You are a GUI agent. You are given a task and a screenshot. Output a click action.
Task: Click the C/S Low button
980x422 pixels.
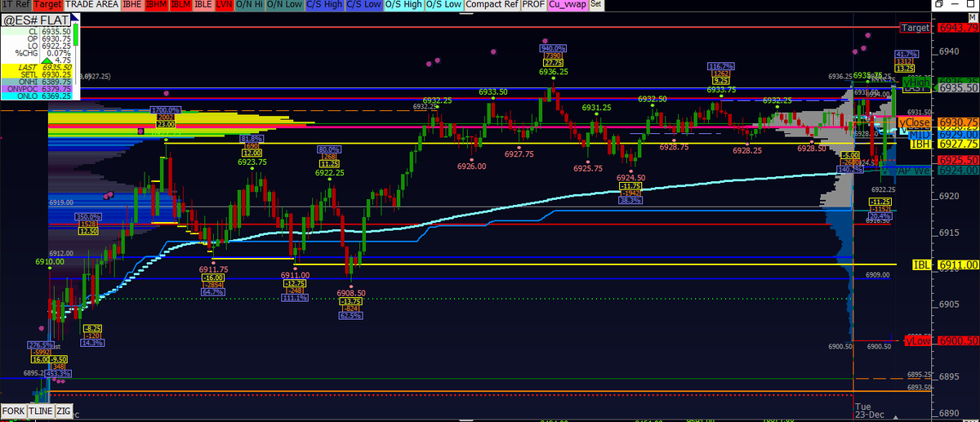[x=366, y=5]
